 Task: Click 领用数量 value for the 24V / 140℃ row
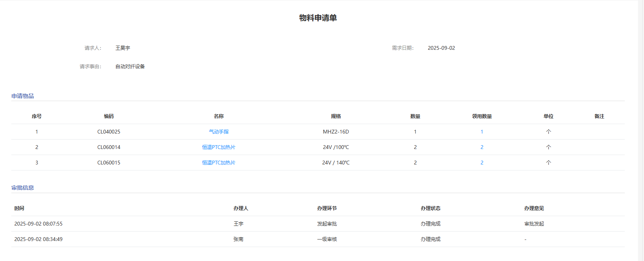coord(482,163)
